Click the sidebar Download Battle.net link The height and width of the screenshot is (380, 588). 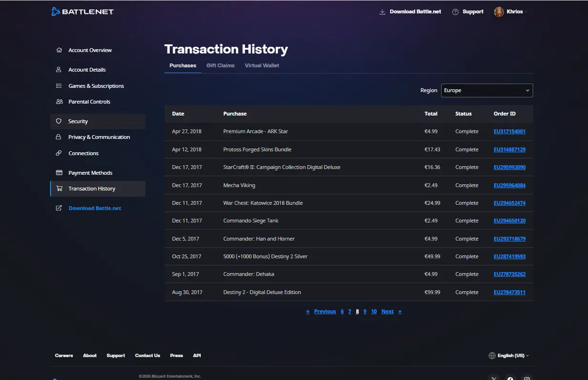(x=95, y=208)
